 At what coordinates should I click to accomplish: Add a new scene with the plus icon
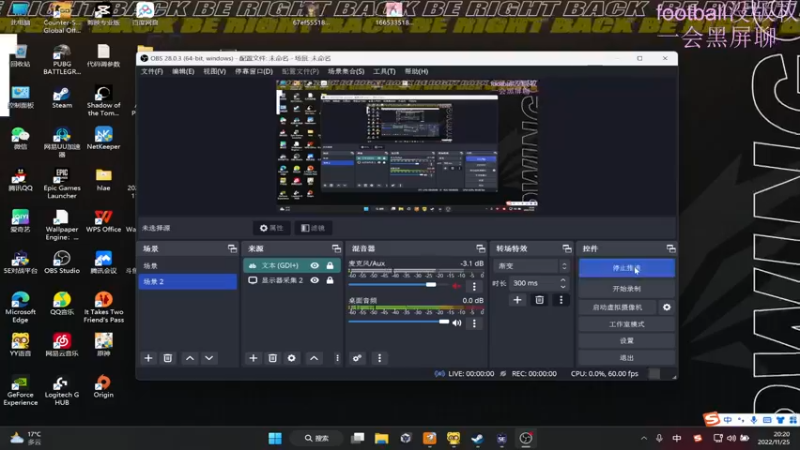148,358
